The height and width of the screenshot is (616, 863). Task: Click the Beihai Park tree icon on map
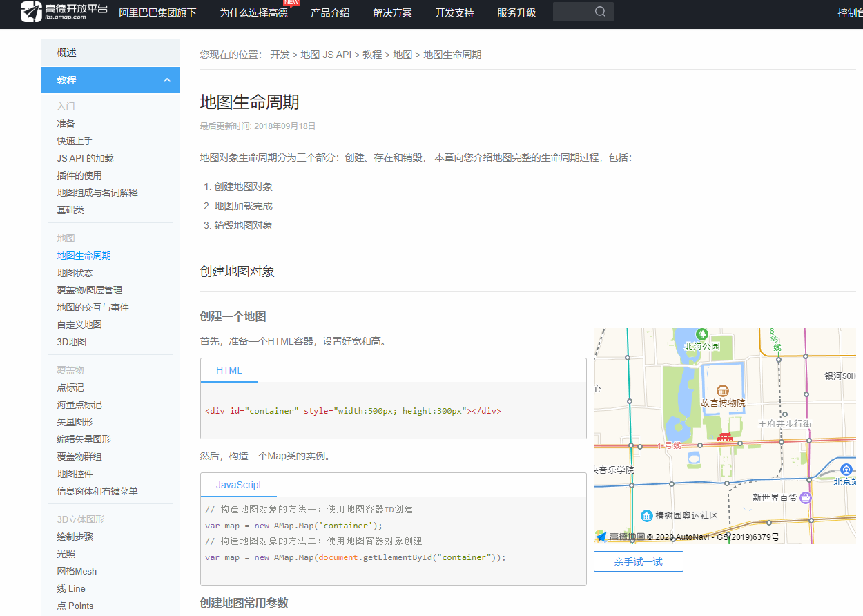coord(702,334)
